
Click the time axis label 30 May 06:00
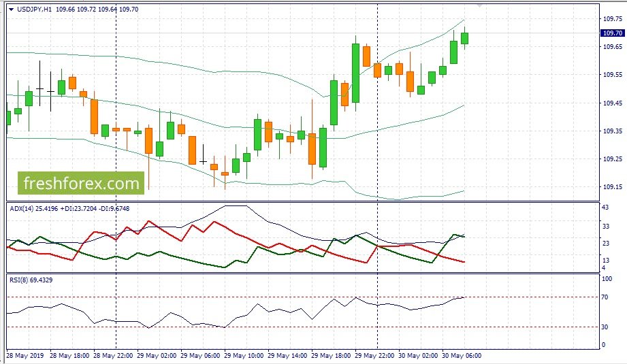462,356
